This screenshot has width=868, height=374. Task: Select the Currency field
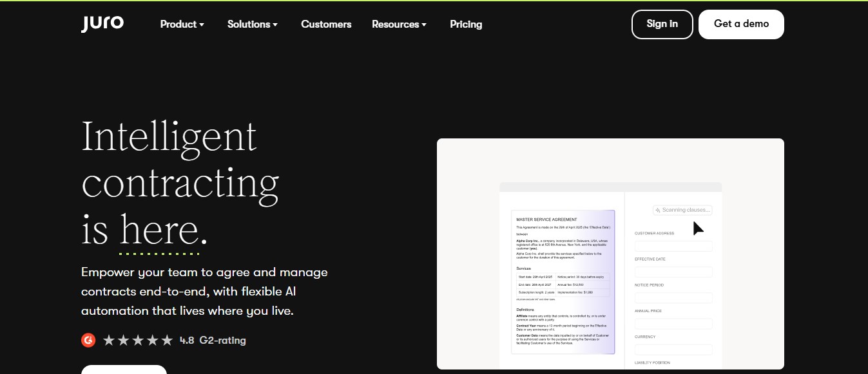(x=673, y=350)
